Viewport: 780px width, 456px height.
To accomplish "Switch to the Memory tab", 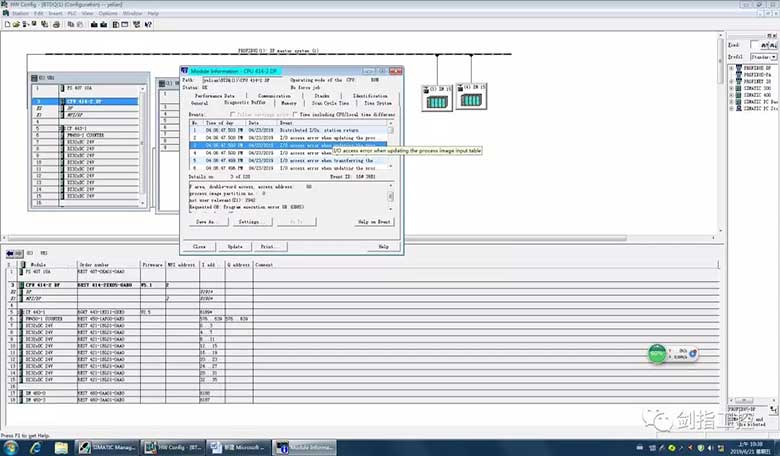I will pos(289,103).
